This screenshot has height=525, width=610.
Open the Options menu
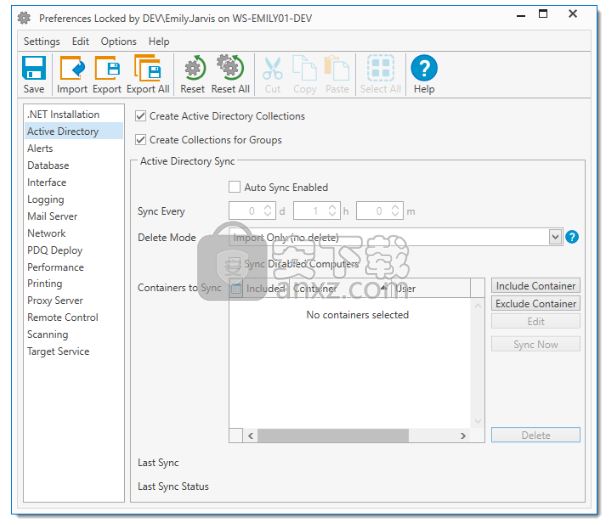119,41
